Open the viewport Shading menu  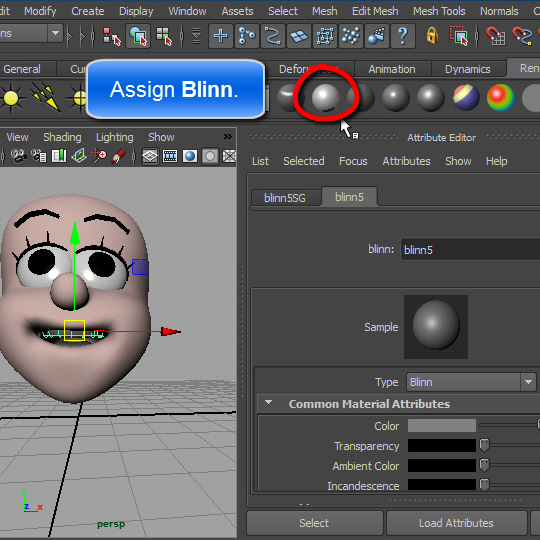click(62, 137)
